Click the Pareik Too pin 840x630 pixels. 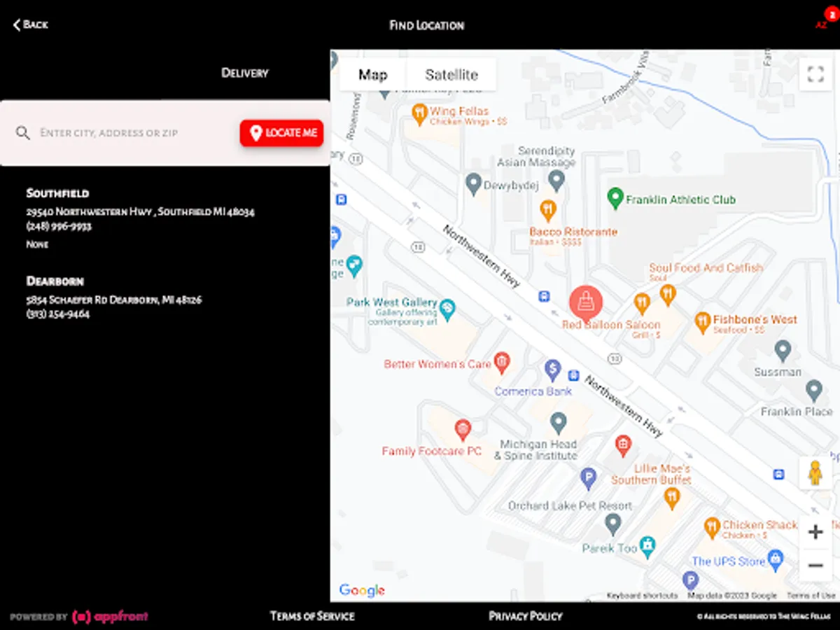(x=647, y=545)
